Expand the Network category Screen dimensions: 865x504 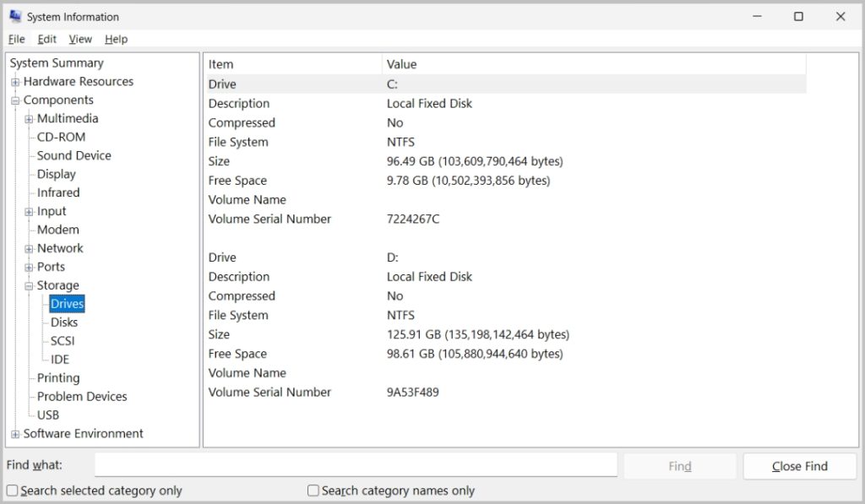click(29, 249)
